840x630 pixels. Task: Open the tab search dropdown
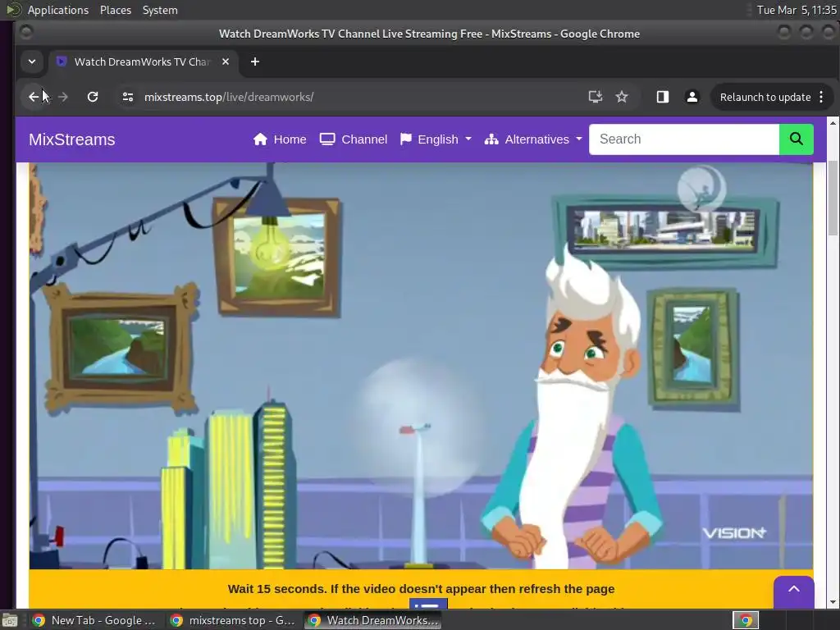tap(32, 62)
